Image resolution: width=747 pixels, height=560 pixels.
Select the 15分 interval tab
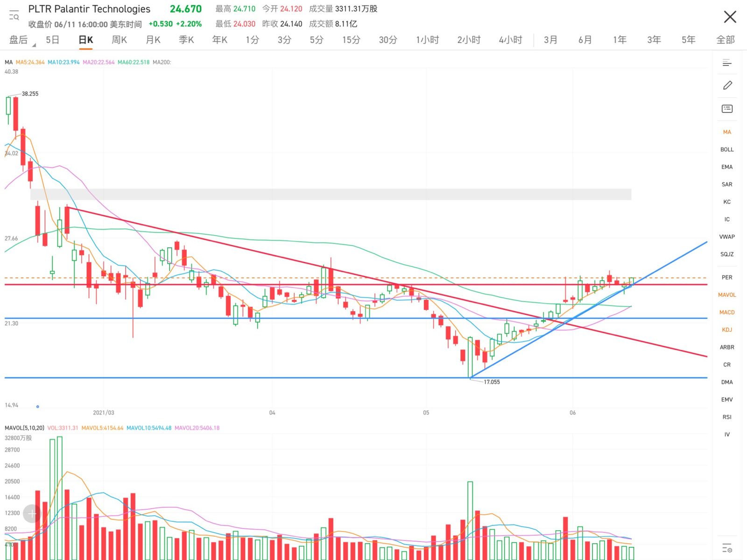tap(351, 40)
